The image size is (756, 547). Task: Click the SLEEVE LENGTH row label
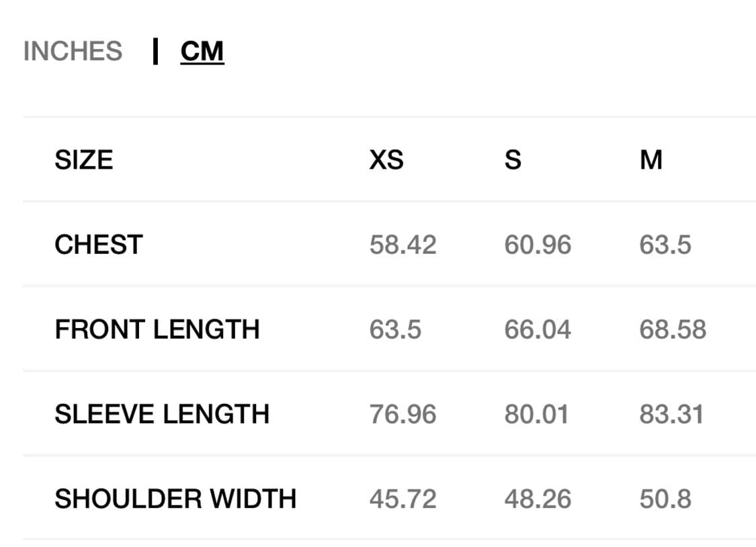(161, 414)
